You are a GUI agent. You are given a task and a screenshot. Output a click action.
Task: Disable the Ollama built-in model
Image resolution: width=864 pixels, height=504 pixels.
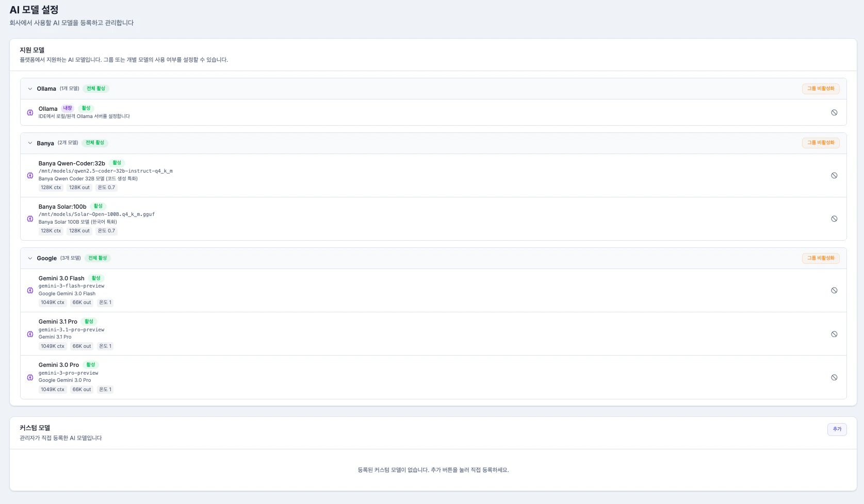[x=834, y=112]
